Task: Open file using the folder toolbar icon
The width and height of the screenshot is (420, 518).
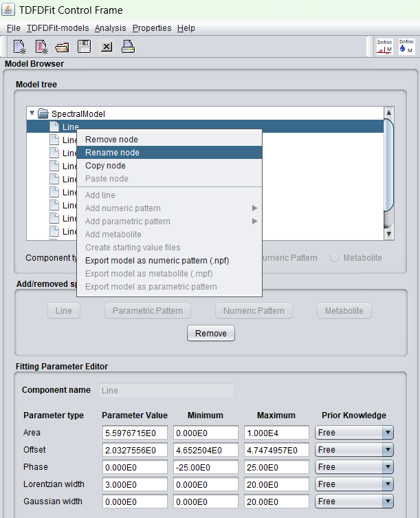Action: [x=62, y=47]
